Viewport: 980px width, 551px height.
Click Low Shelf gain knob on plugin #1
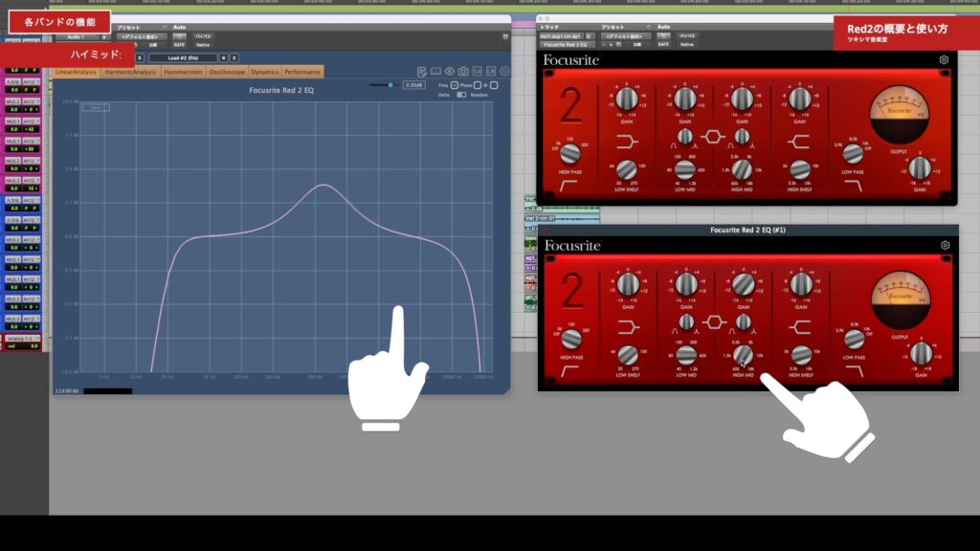(x=628, y=284)
